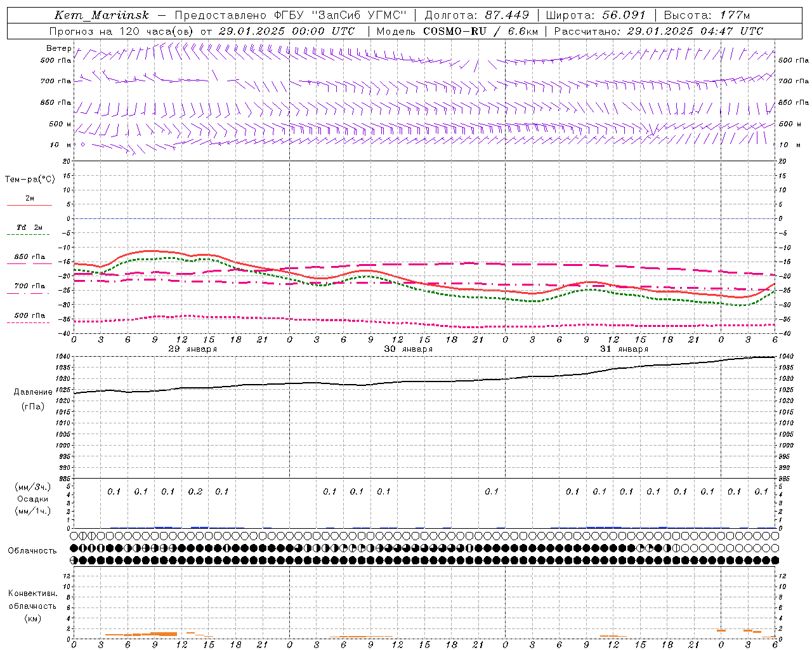Click 'Прогноз на 120 часа(ов)' forecast text

pos(122,31)
